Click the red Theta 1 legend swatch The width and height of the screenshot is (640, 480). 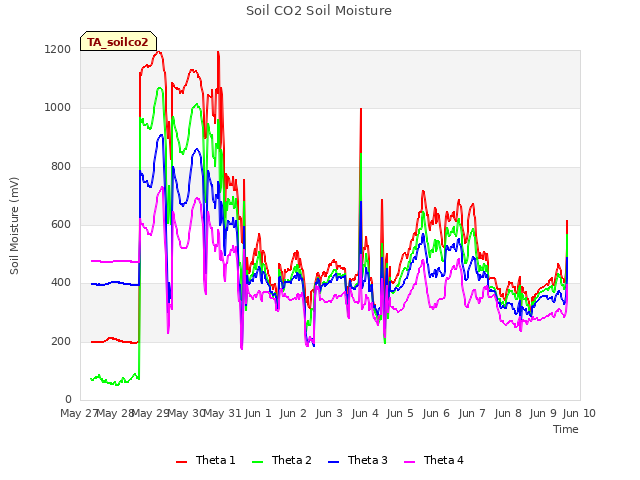click(x=181, y=462)
